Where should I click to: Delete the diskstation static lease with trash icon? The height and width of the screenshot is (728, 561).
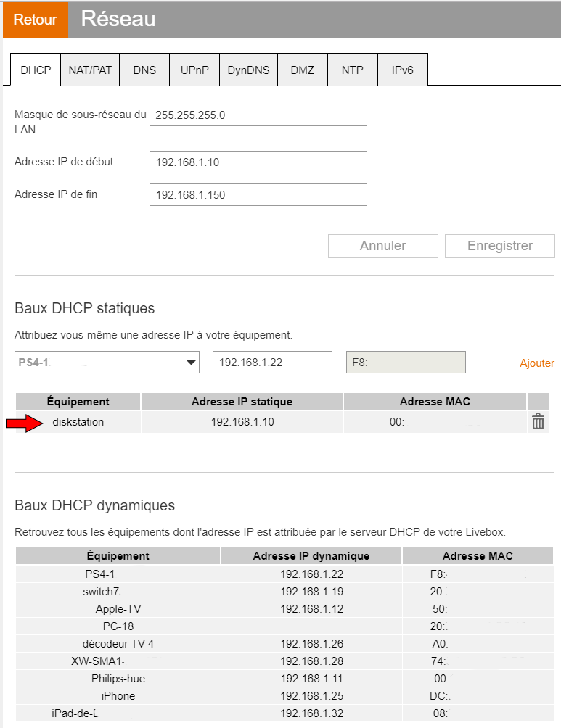tap(538, 422)
